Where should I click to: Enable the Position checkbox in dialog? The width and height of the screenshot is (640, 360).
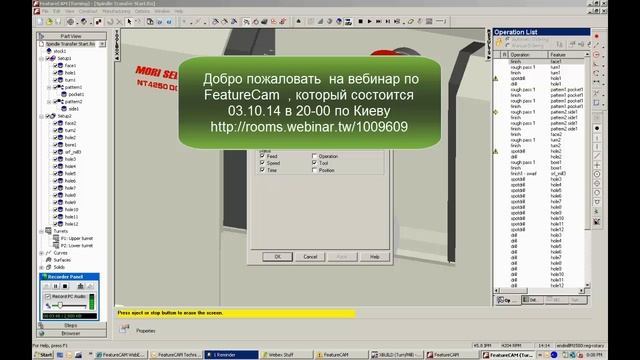[314, 170]
